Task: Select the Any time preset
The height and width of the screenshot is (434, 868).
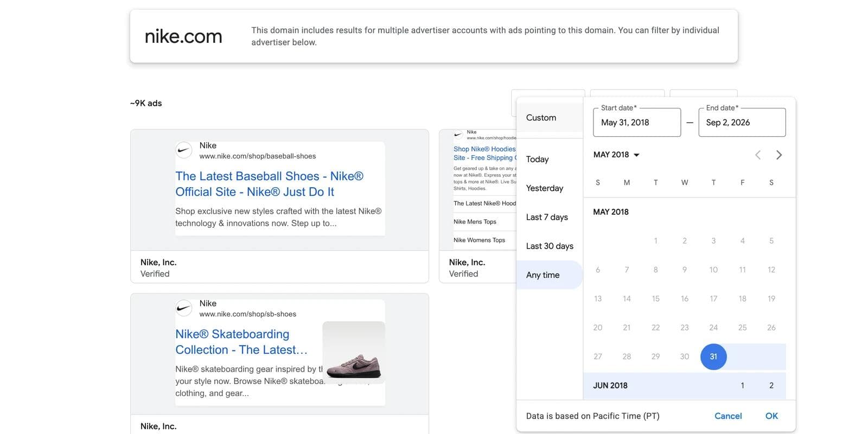Action: [x=550, y=275]
